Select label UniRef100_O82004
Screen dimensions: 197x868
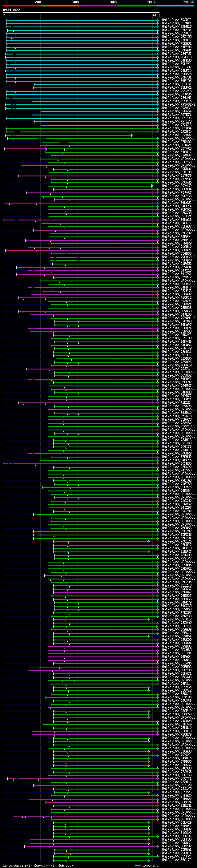point(177,128)
